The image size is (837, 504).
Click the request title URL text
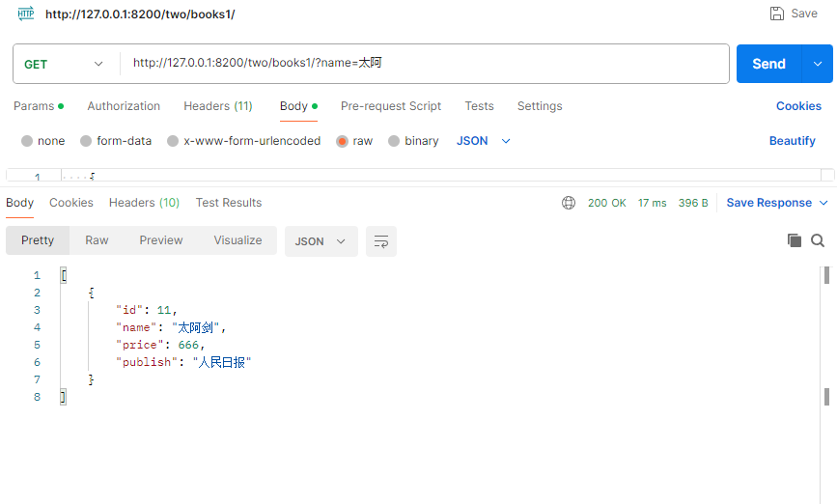pyautogui.click(x=140, y=14)
